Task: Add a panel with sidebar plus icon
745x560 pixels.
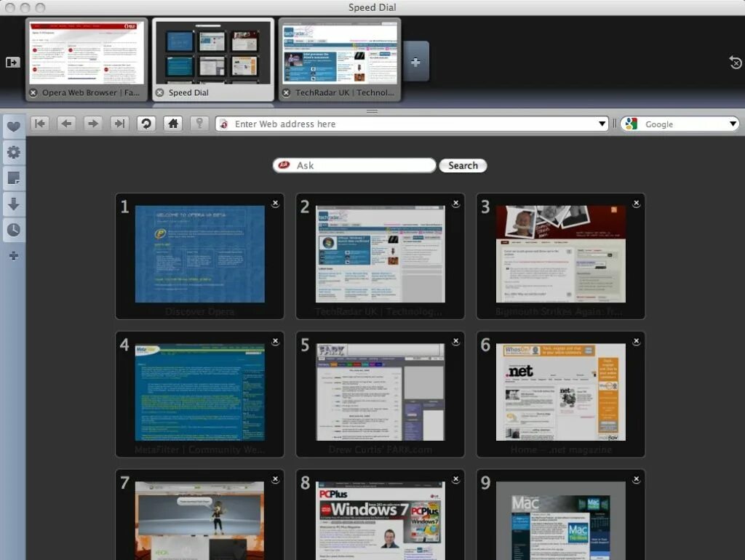Action: pyautogui.click(x=13, y=256)
